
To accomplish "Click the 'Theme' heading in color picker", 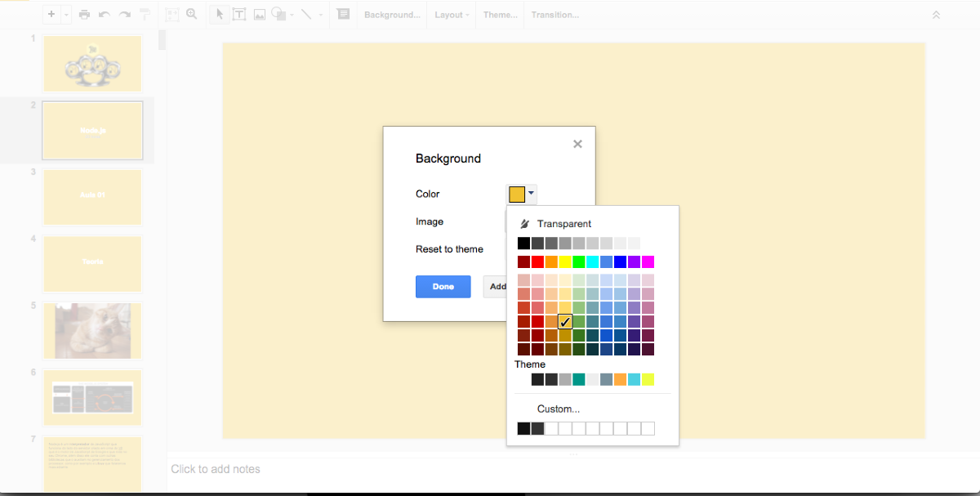I will pos(530,364).
